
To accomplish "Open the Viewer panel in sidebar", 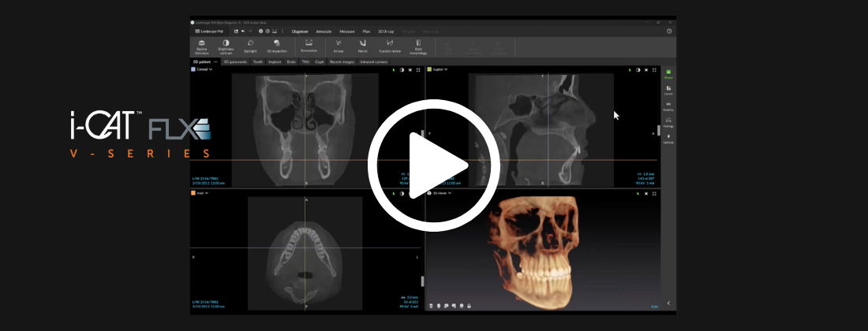I will [668, 73].
